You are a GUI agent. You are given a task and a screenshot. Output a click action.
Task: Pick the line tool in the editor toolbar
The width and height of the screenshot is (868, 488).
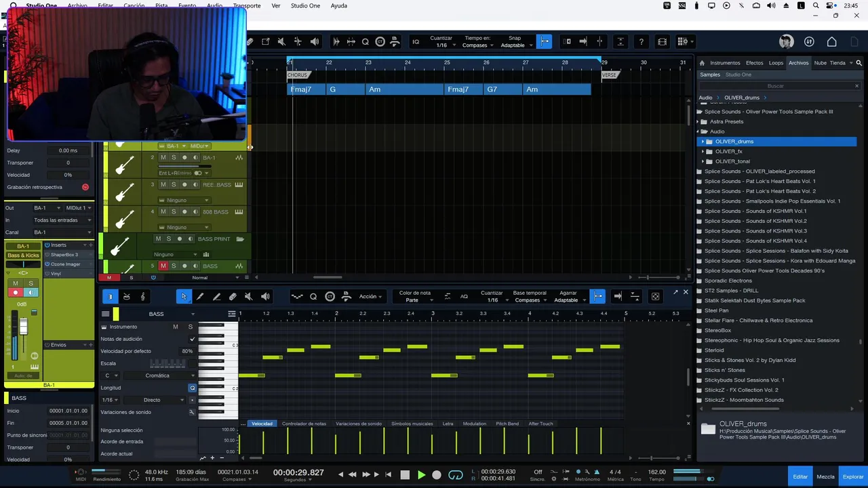point(216,296)
